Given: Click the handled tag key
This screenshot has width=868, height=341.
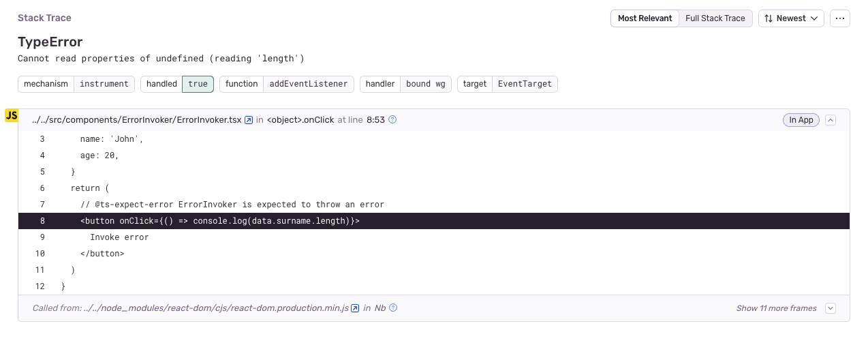Looking at the screenshot, I should pos(161,84).
